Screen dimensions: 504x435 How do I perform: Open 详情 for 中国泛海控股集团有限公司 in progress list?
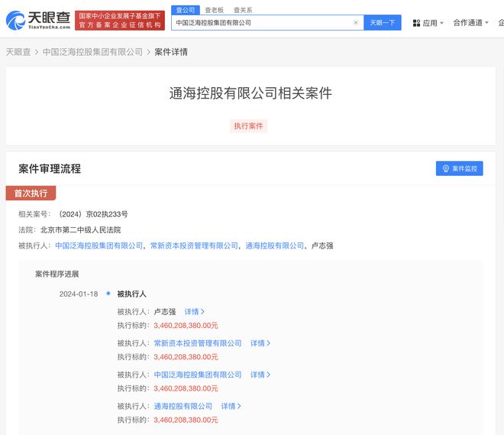click(260, 375)
